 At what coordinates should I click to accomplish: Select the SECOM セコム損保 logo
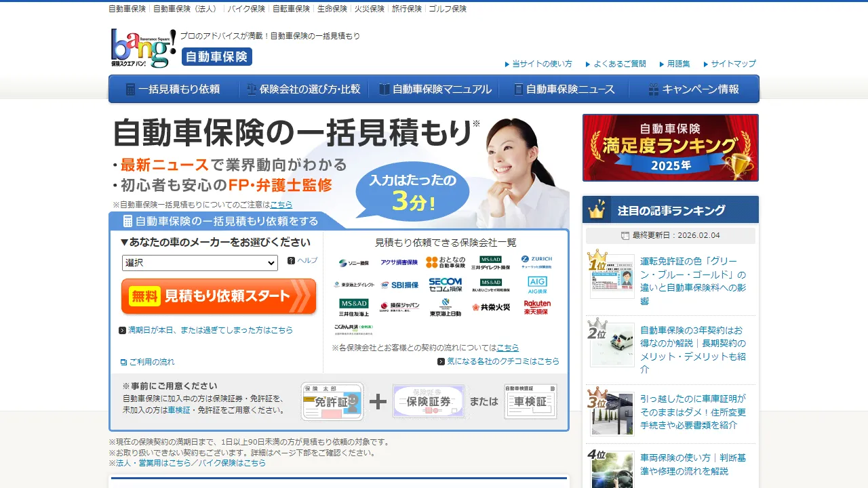pos(445,283)
